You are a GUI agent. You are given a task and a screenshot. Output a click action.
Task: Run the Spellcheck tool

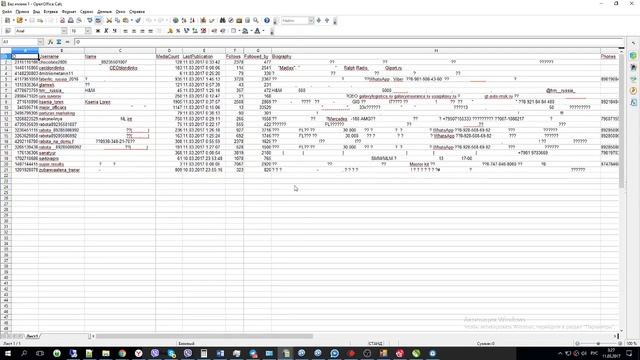click(90, 20)
